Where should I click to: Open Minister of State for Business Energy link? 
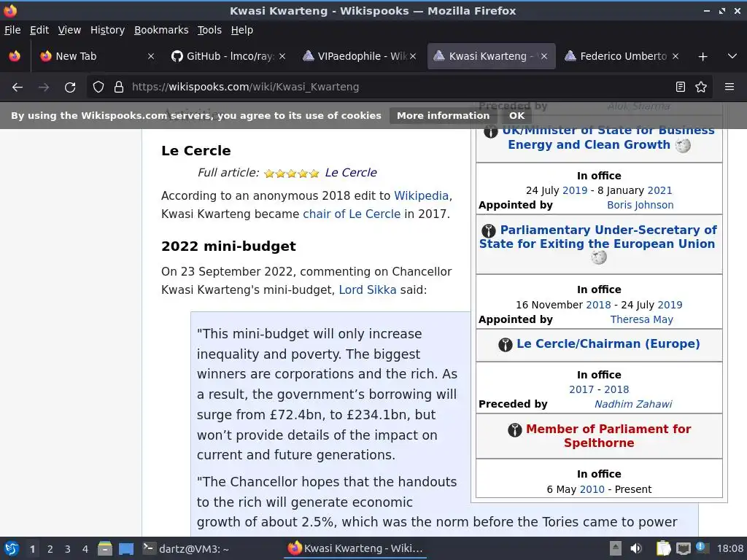(x=608, y=137)
